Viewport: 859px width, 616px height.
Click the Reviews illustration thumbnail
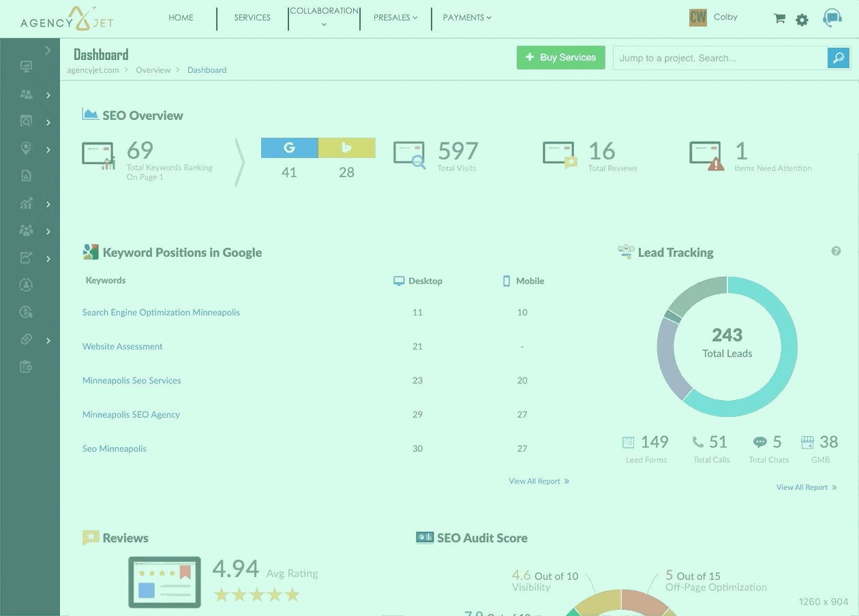coord(164,582)
